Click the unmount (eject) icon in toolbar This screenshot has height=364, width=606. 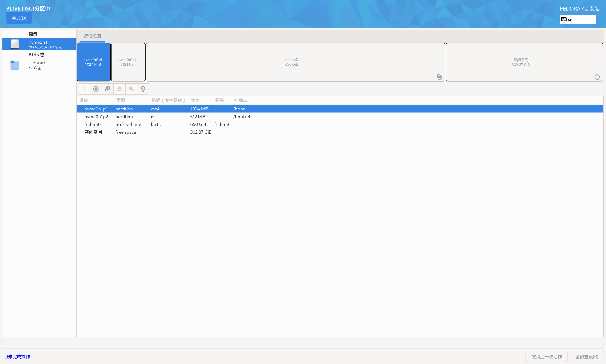click(x=120, y=89)
